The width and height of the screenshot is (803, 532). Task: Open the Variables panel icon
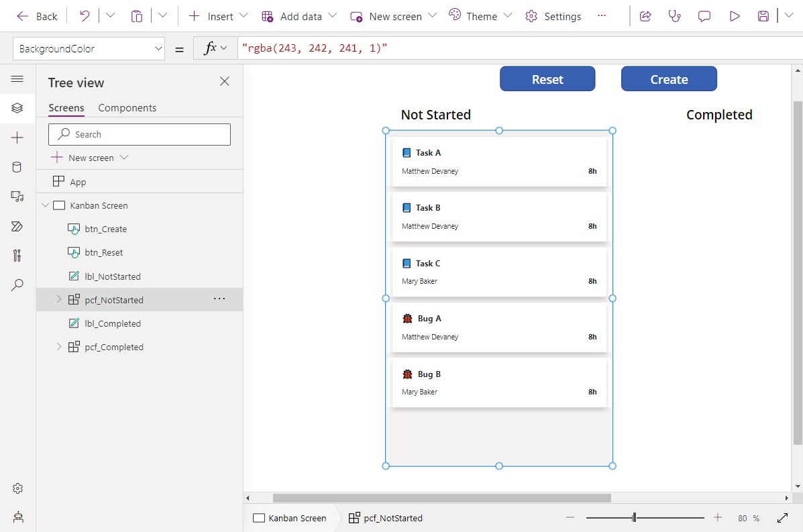click(x=18, y=256)
